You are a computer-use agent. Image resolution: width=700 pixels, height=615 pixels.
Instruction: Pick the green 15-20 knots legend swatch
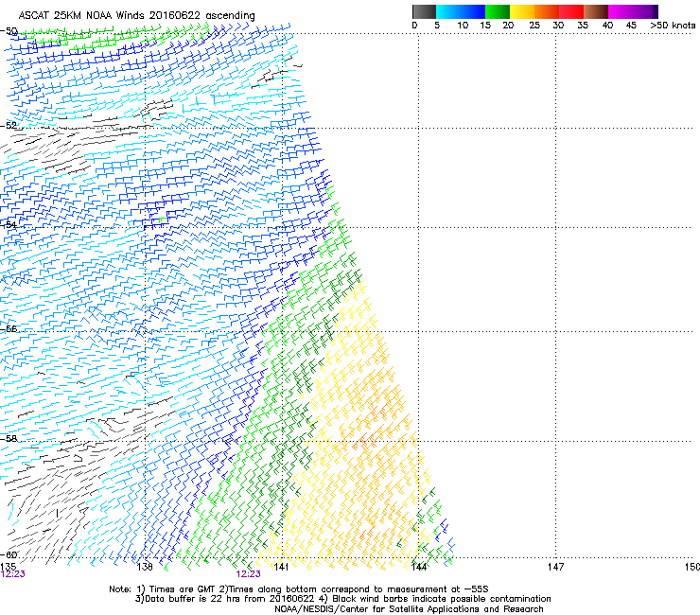(x=498, y=11)
